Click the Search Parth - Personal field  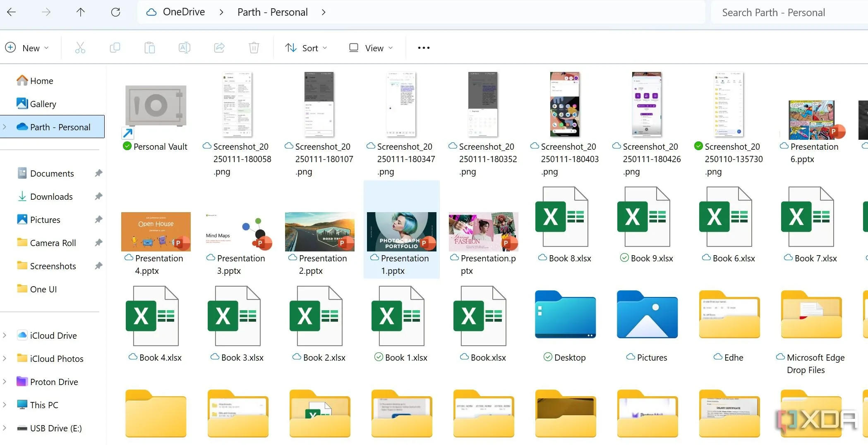pos(789,13)
